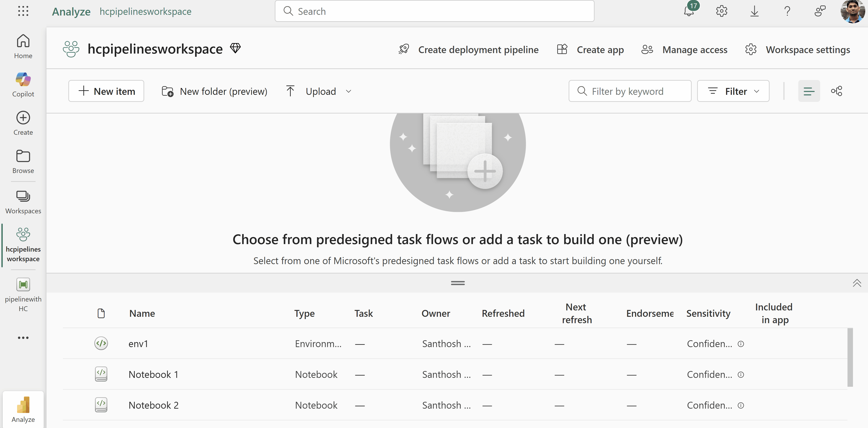Toggle the list view button

click(x=809, y=91)
